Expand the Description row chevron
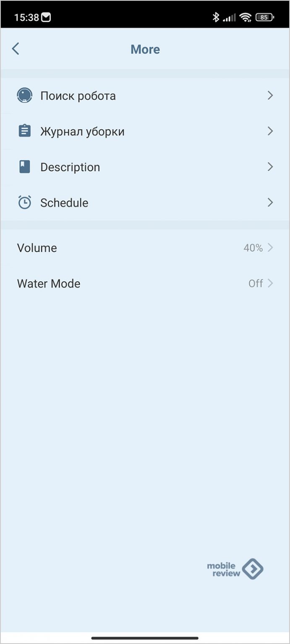 click(270, 167)
